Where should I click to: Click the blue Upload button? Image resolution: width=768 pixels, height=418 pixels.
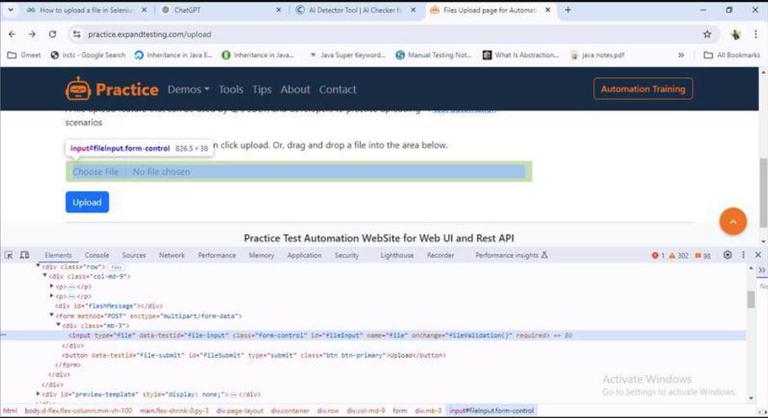87,202
